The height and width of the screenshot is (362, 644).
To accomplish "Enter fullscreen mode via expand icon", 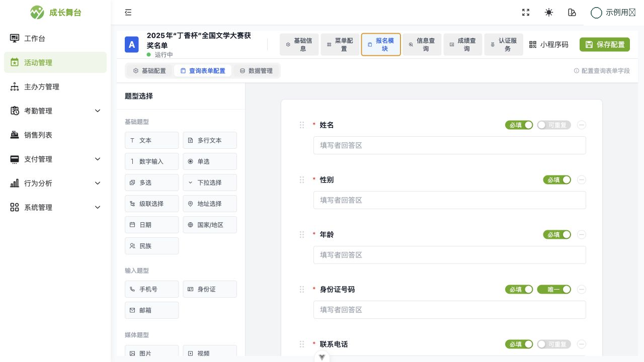I will click(x=526, y=13).
